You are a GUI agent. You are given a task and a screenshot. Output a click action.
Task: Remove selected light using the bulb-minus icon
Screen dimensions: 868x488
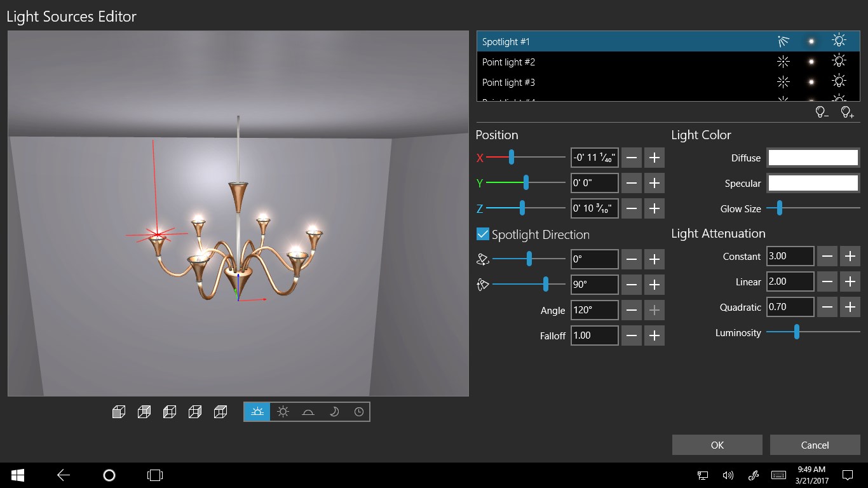coord(822,111)
